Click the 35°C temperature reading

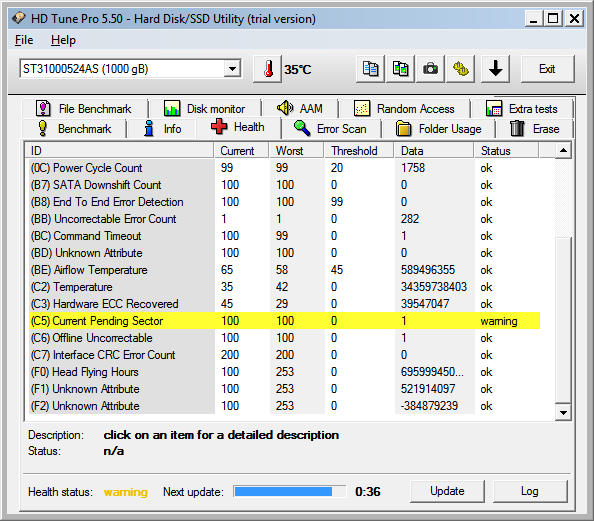(x=298, y=69)
